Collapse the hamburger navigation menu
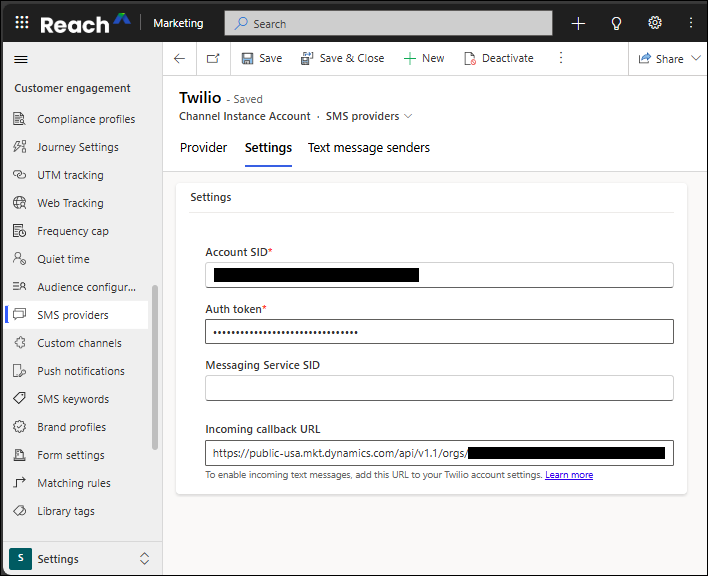 click(21, 59)
